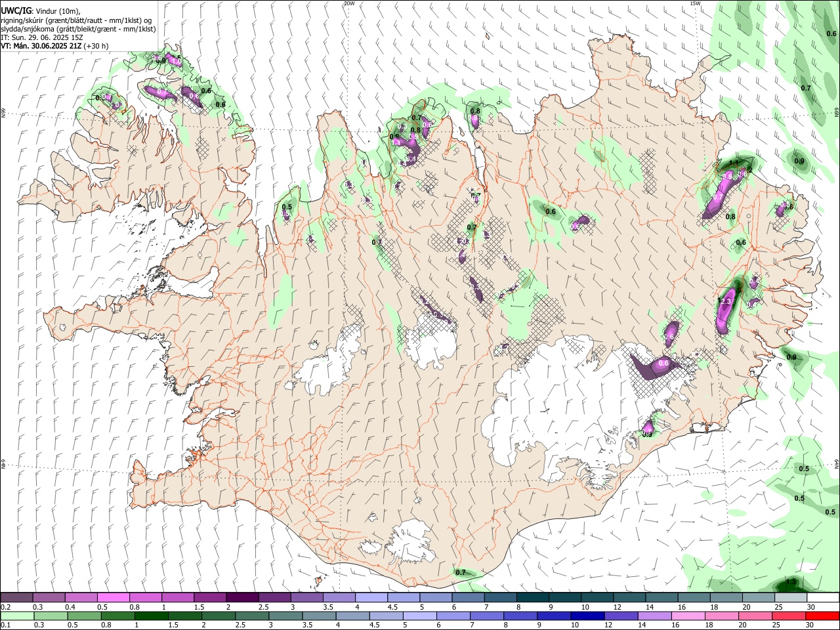Click the 'VT: Mán. 30.06.2025 21Z' valid time
The height and width of the screenshot is (630, 840).
tap(41, 46)
